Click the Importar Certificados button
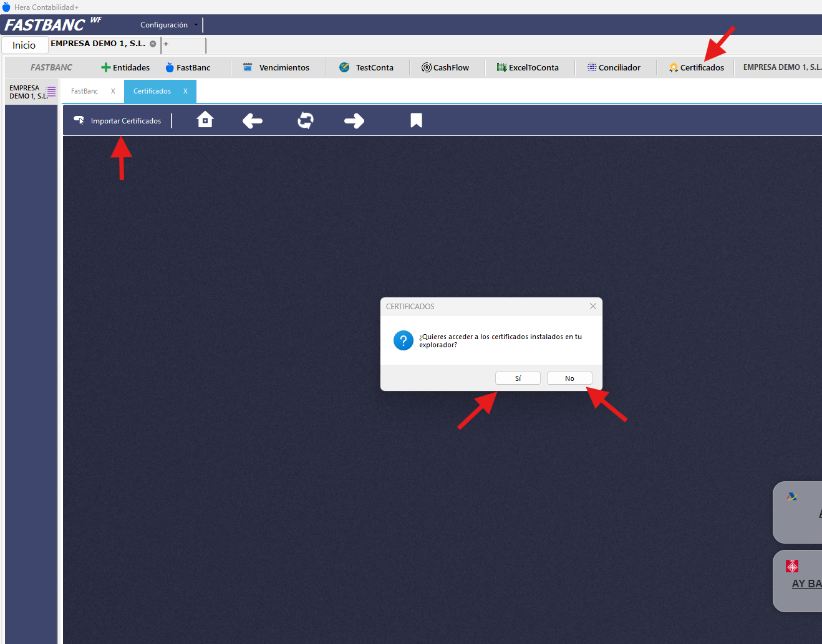Screen dimensions: 822x644 click(117, 120)
